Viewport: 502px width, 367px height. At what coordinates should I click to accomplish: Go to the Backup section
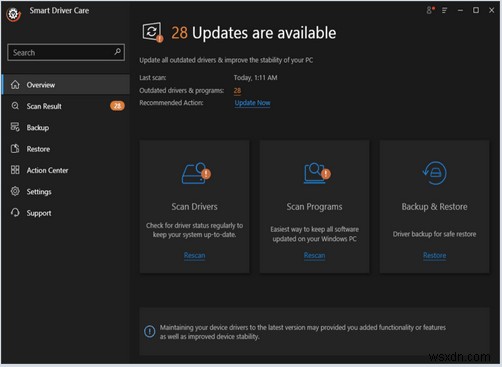coord(66,127)
